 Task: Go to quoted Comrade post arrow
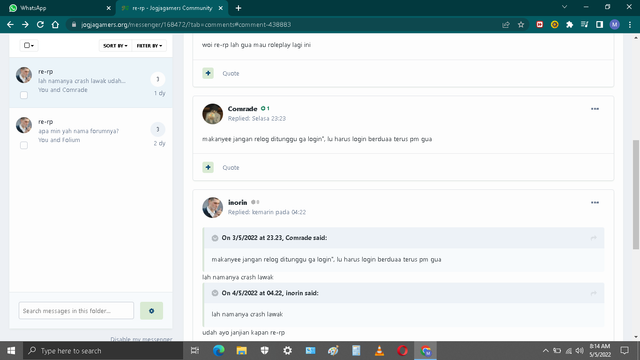coord(593,238)
